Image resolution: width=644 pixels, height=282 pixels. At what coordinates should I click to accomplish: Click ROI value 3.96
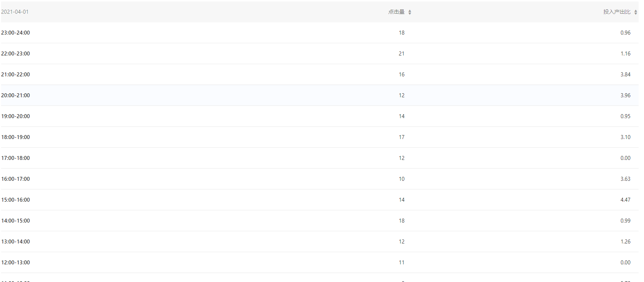[625, 95]
